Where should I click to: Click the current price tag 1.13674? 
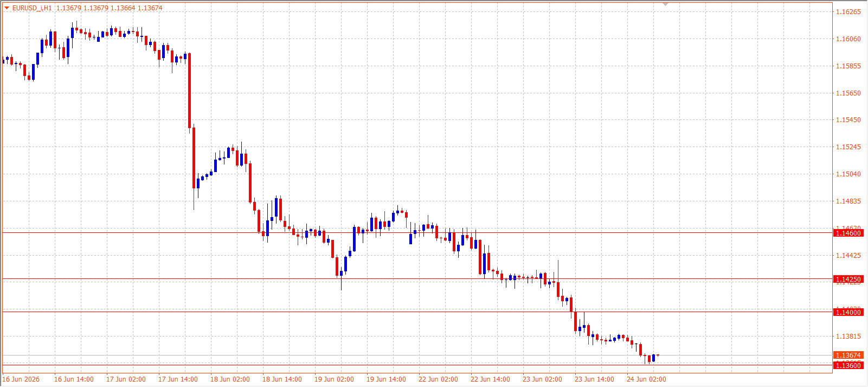pos(848,356)
